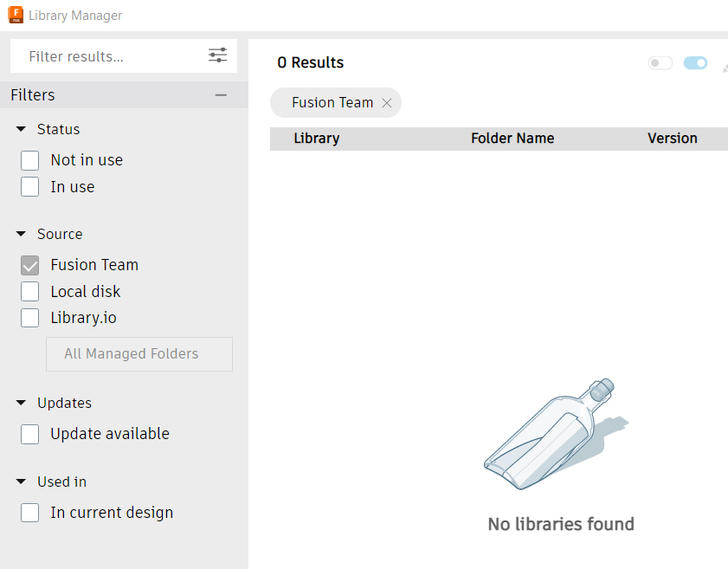Remove the Fusion Team filter chip

[387, 103]
